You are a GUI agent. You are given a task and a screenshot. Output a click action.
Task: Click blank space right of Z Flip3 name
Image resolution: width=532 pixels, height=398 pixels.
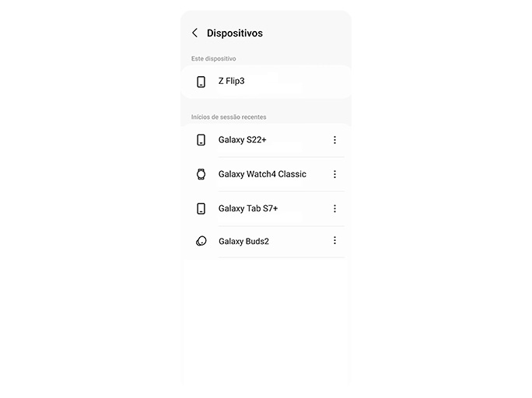(x=296, y=82)
